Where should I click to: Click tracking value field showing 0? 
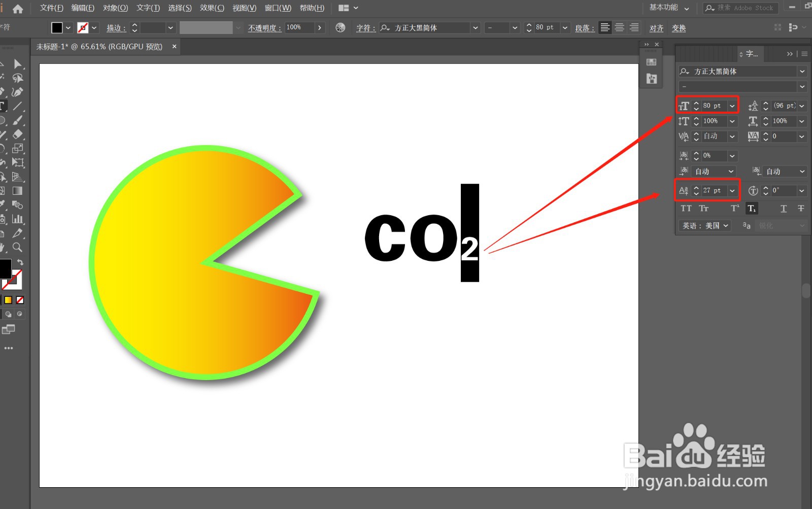pos(784,136)
